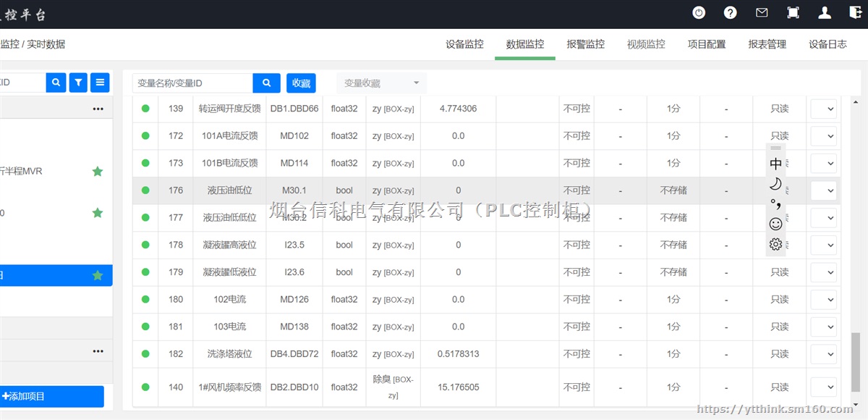Switch to the 报警监控 tab

point(585,43)
